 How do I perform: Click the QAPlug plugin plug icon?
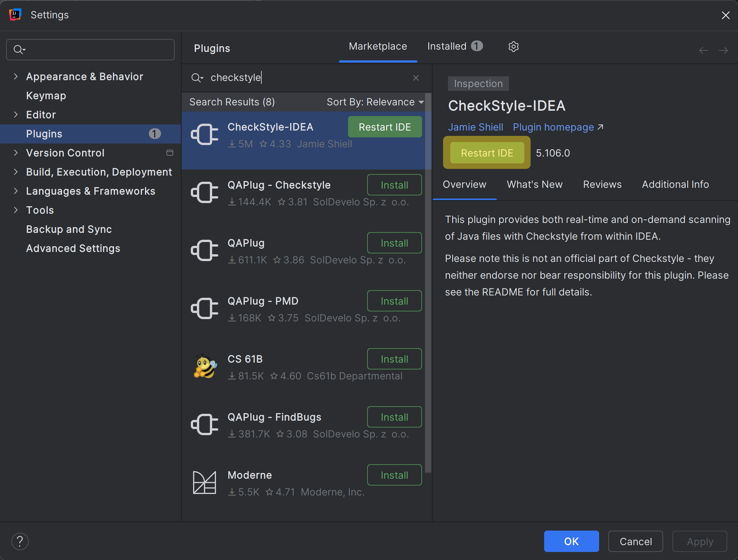click(205, 250)
